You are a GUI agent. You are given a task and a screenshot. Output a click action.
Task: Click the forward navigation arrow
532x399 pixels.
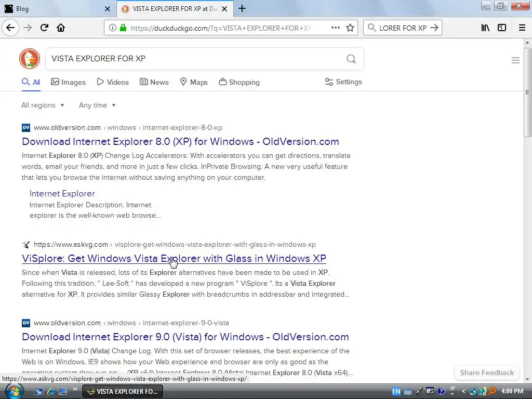pyautogui.click(x=28, y=28)
